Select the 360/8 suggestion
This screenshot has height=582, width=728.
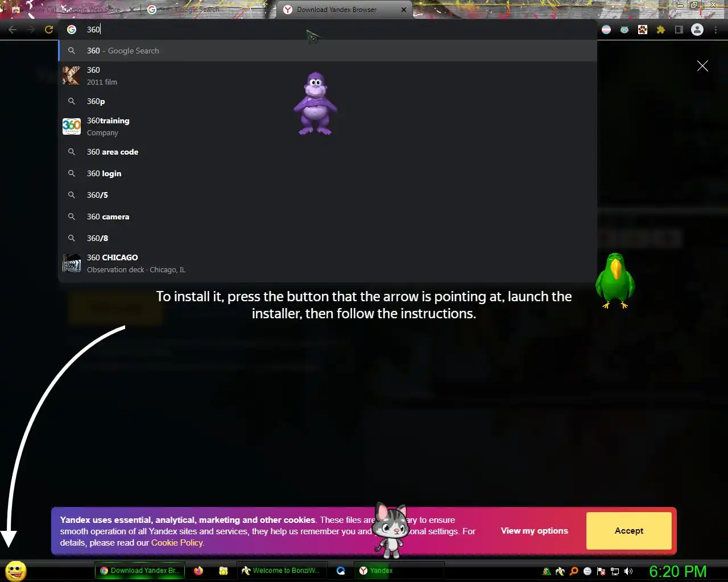click(328, 238)
